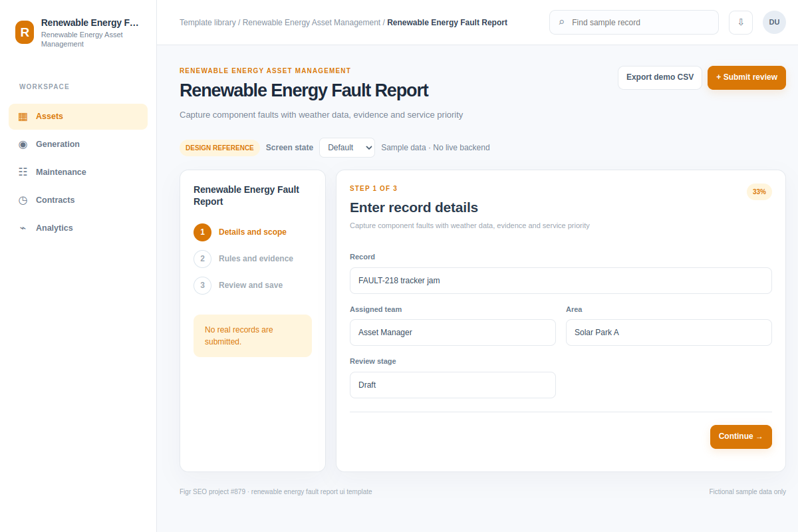Go to the Contracts section

pyautogui.click(x=78, y=200)
